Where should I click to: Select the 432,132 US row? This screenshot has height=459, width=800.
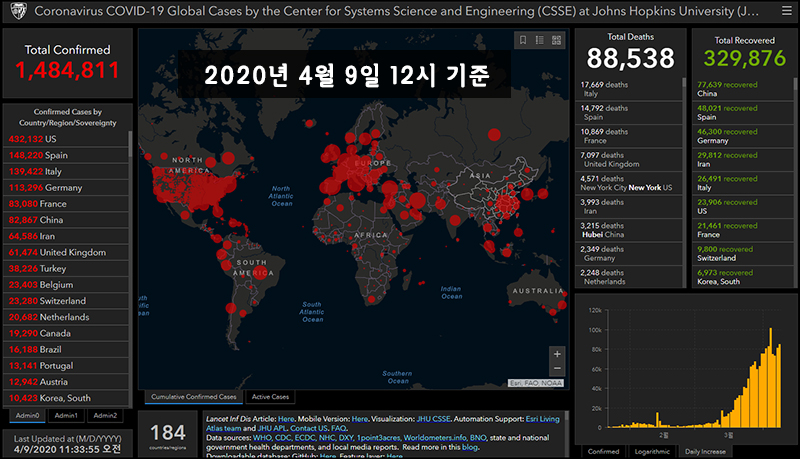[66, 139]
